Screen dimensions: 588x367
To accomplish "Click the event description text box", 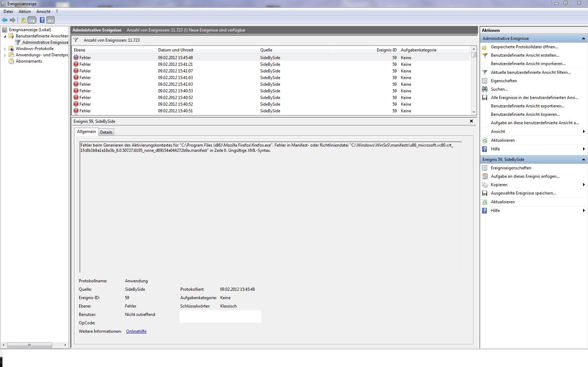I will [x=271, y=207].
